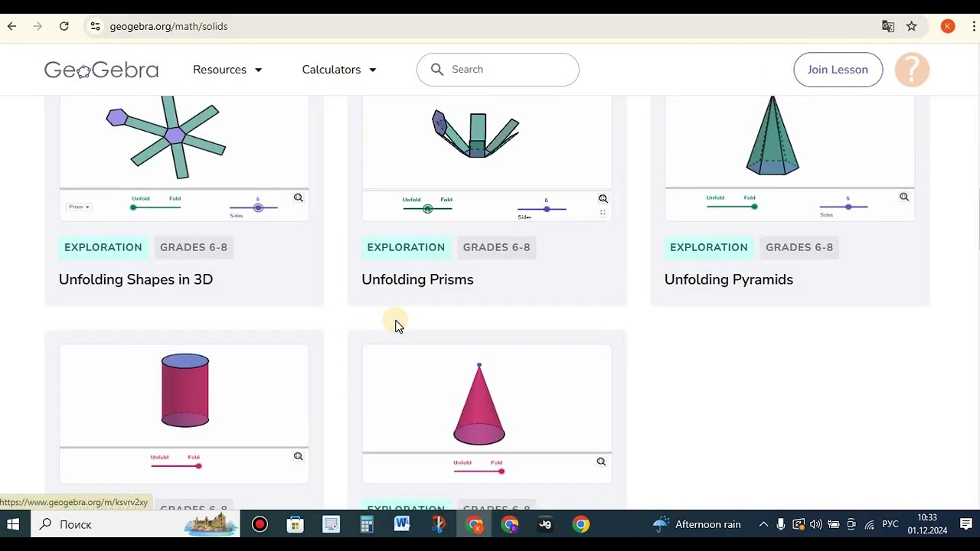Viewport: 980px width, 551px height.
Task: Open Unfolding Shapes in 3D title
Action: click(x=136, y=279)
